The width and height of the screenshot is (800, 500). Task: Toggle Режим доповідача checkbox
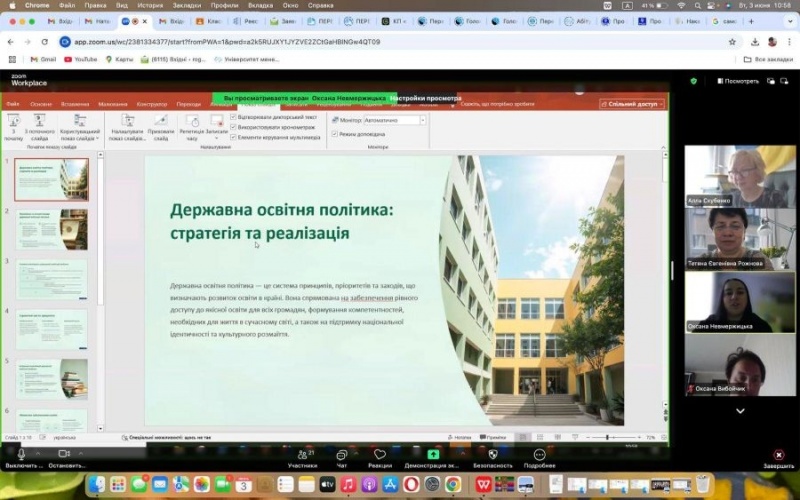click(x=334, y=133)
